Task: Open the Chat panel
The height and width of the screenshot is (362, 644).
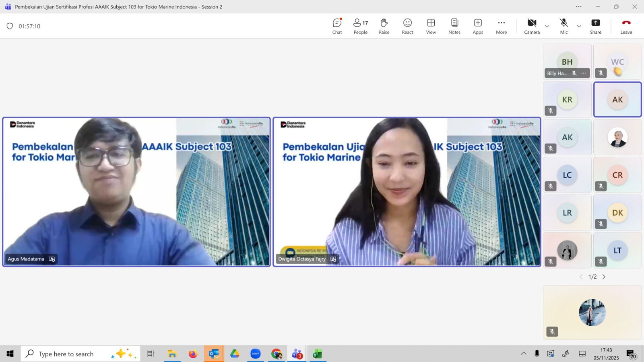Action: coord(337,27)
